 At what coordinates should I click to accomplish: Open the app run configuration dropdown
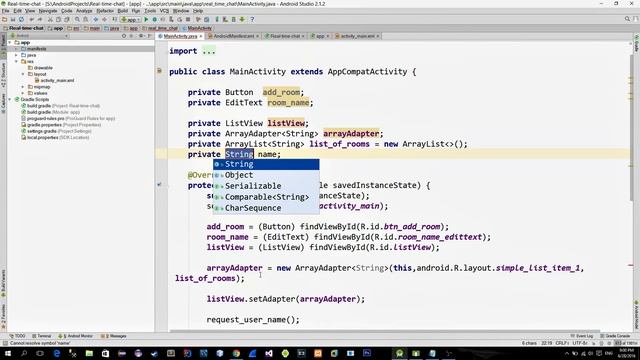coord(131,19)
